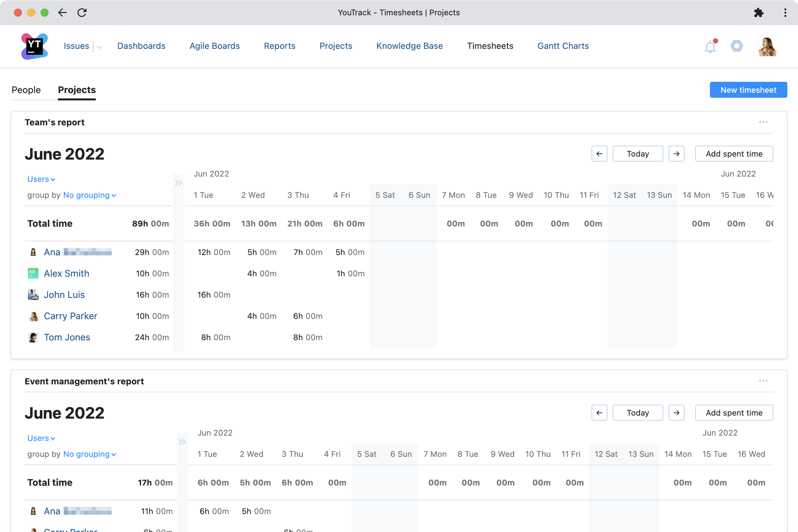Open John Luis's profile link
Viewport: 798px width, 532px height.
65,295
